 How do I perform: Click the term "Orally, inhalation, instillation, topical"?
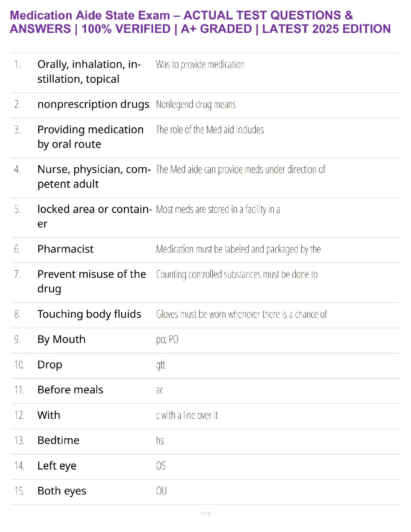point(89,72)
